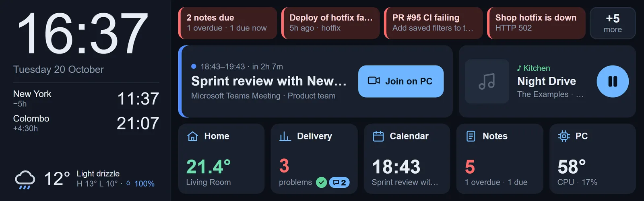This screenshot has height=201, width=644.
Task: Click the New York world clock entry
Action: click(86, 98)
